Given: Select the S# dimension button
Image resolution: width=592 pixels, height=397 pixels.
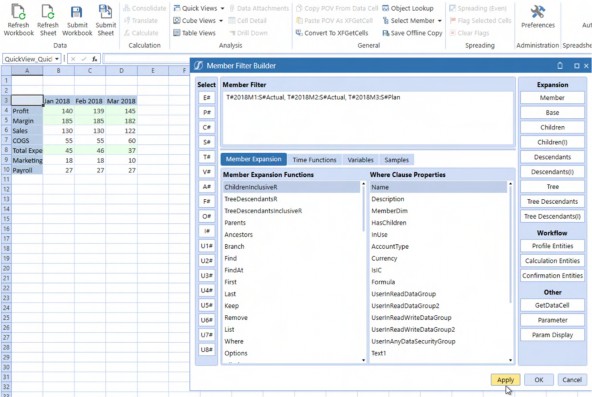Looking at the screenshot, I should 207,142.
